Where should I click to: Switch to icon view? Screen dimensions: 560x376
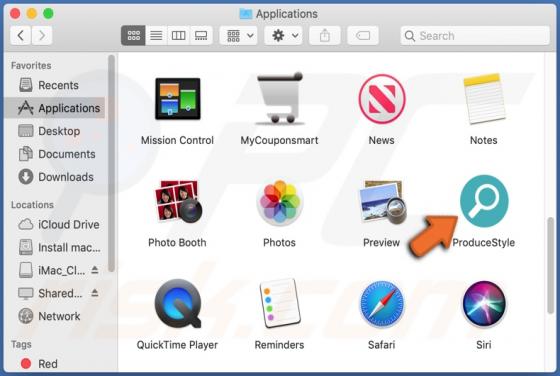[x=133, y=35]
